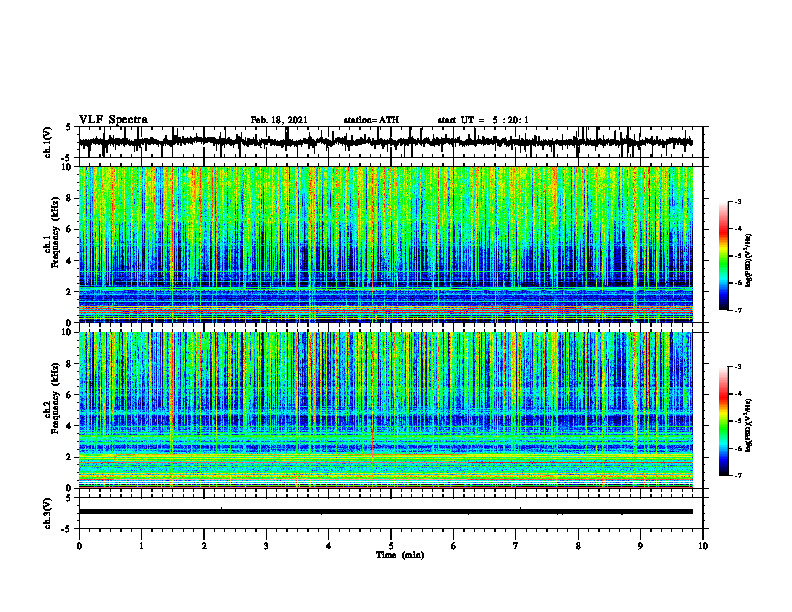The width and height of the screenshot is (792, 612).
Task: Click the "ch.3(V)" axis label
Action: 47,513
